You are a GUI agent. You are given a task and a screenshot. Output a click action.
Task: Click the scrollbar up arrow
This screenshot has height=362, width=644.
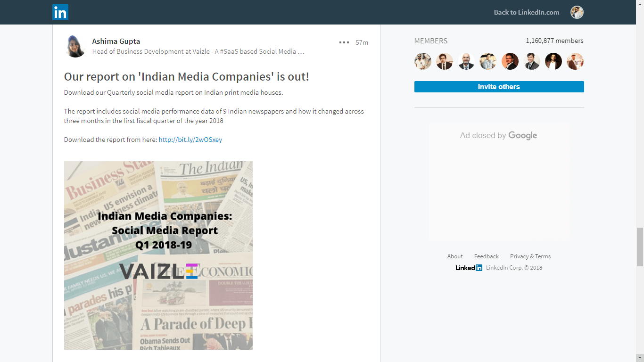640,4
